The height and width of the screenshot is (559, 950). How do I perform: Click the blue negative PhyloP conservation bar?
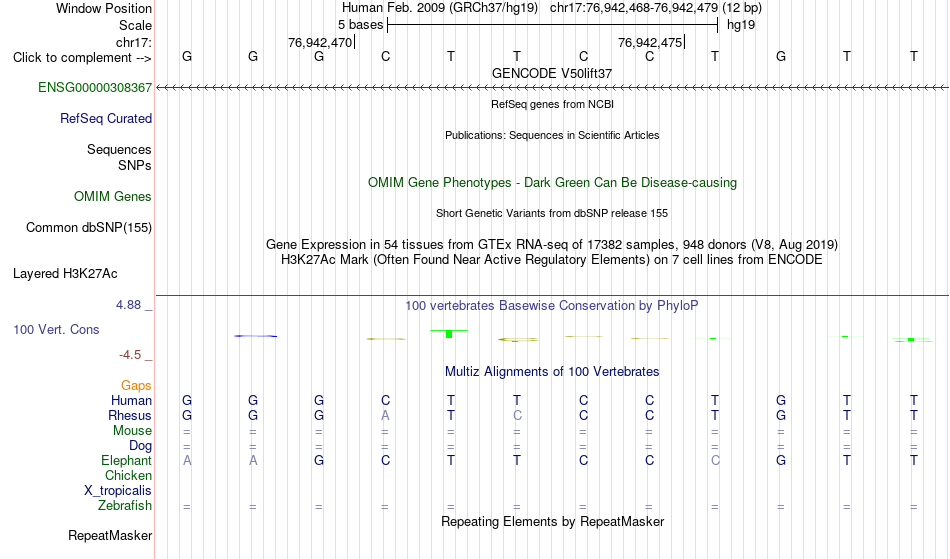click(256, 336)
